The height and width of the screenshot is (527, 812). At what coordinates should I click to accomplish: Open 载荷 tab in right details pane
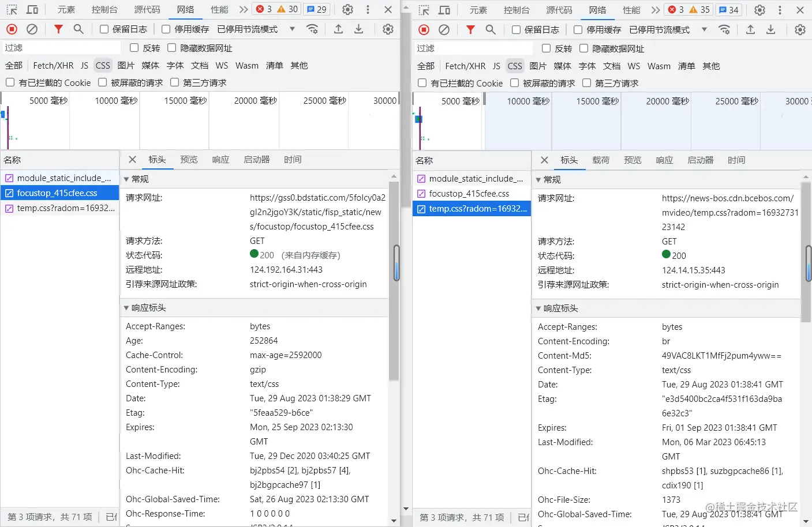(601, 160)
